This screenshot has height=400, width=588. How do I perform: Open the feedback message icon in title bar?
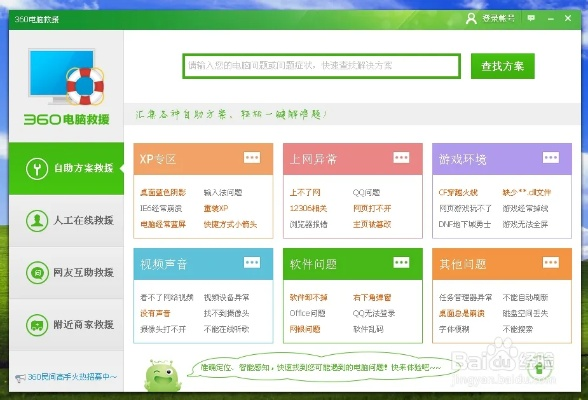pos(531,18)
